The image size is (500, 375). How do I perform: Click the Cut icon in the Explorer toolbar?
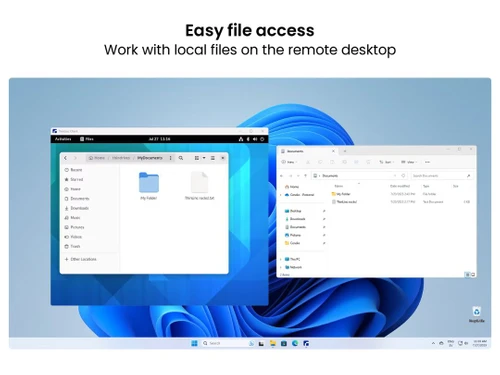tap(308, 162)
